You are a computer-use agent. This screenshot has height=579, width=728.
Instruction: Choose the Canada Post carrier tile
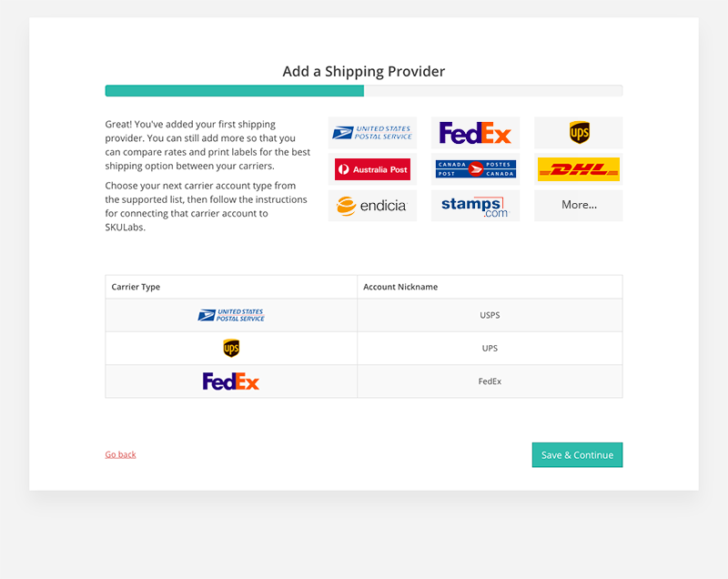pyautogui.click(x=475, y=169)
